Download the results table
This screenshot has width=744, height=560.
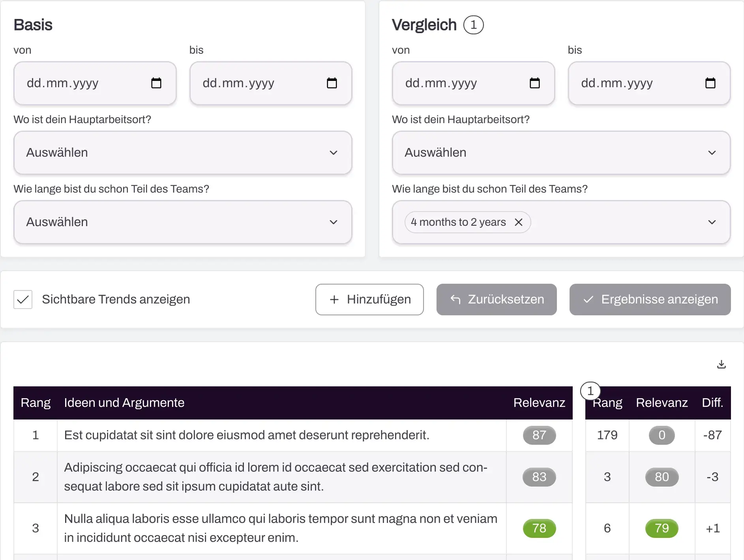[x=721, y=364]
